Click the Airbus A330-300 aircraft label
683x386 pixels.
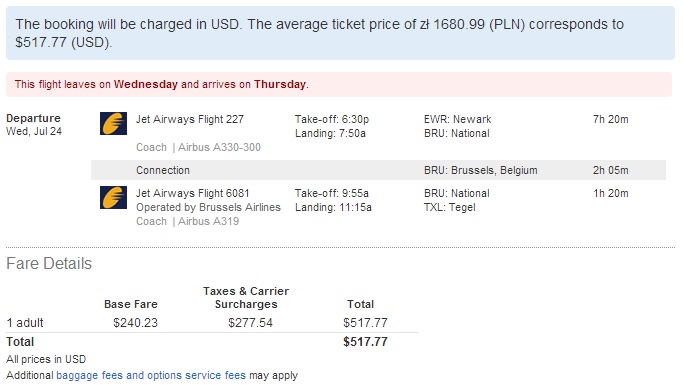pos(219,147)
